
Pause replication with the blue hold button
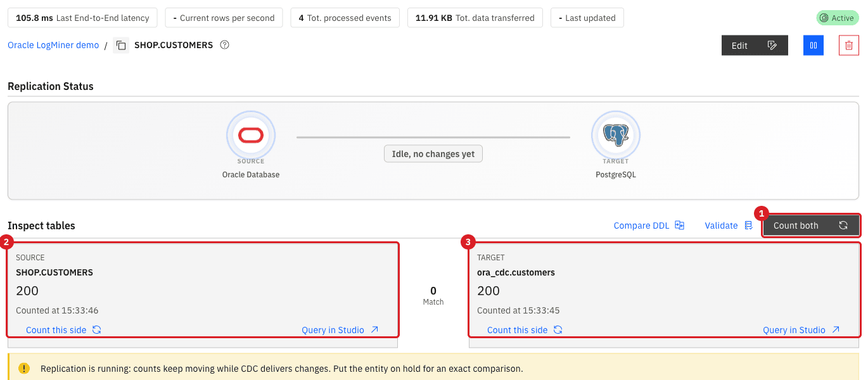pos(814,45)
